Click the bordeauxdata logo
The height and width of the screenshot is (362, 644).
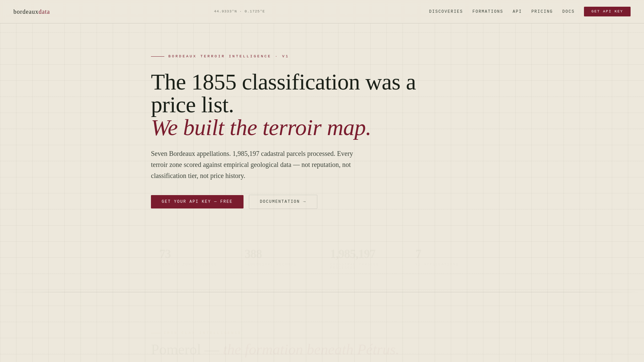pos(32,12)
